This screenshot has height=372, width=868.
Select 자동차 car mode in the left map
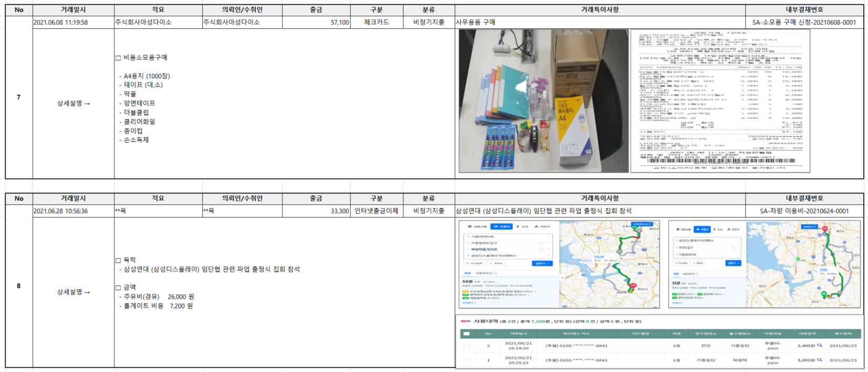click(x=501, y=226)
